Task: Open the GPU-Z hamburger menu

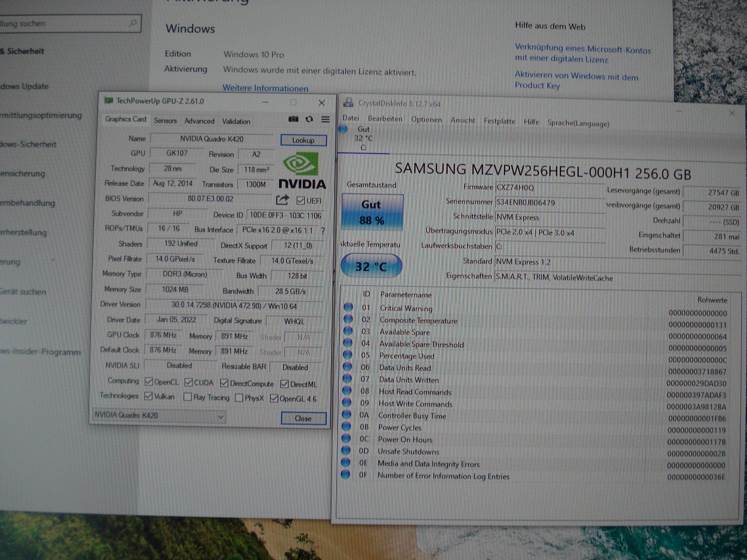Action: pyautogui.click(x=325, y=119)
